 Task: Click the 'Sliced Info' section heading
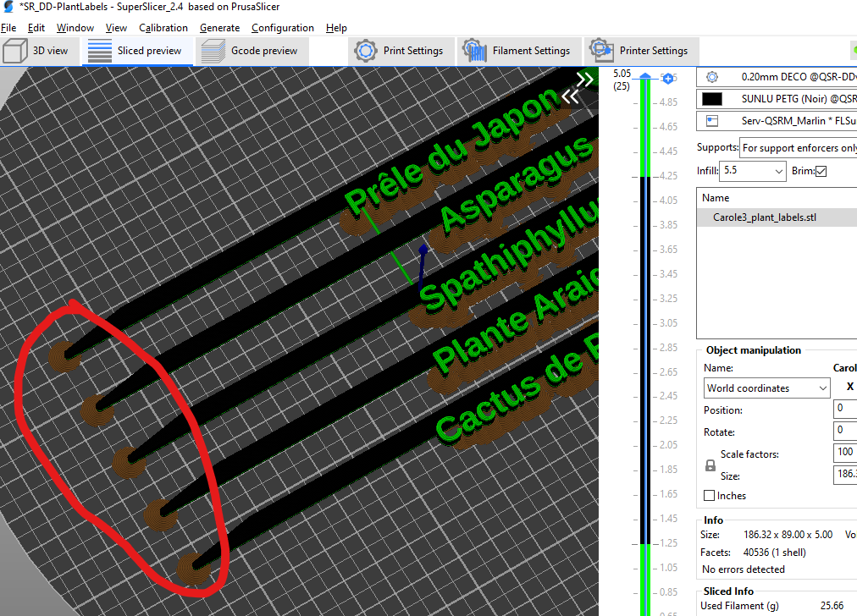click(728, 591)
